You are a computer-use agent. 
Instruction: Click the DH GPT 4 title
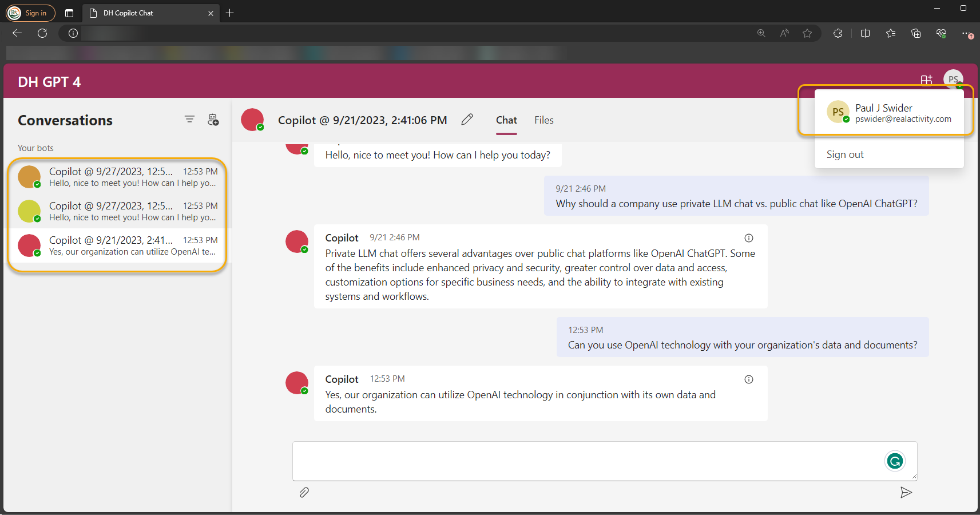pyautogui.click(x=49, y=82)
